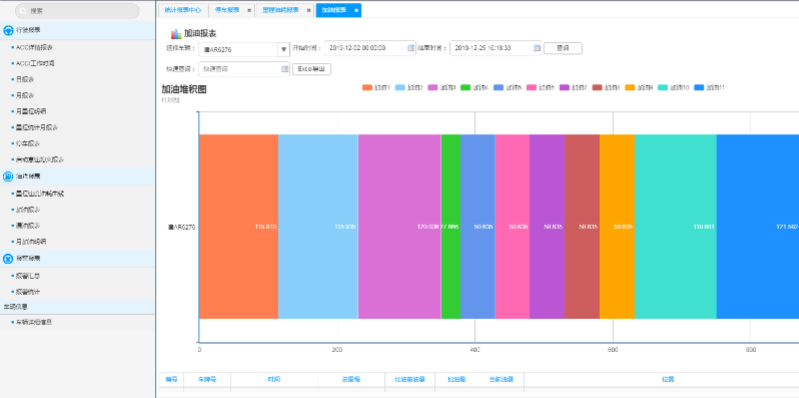Image resolution: width=799 pixels, height=398 pixels.
Task: Switch to the 统计报表中心 tab
Action: tap(183, 10)
